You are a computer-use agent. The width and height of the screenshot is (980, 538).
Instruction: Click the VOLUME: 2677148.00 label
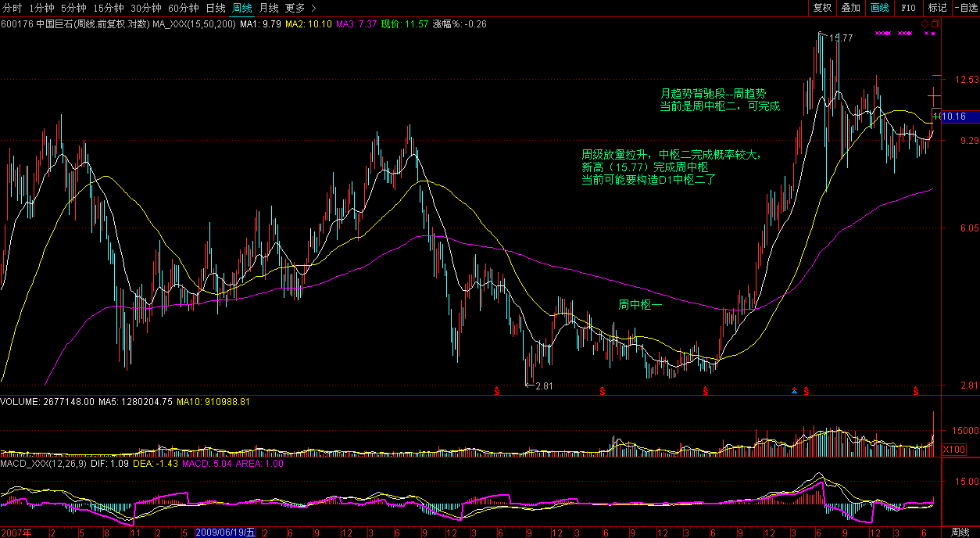click(x=48, y=402)
